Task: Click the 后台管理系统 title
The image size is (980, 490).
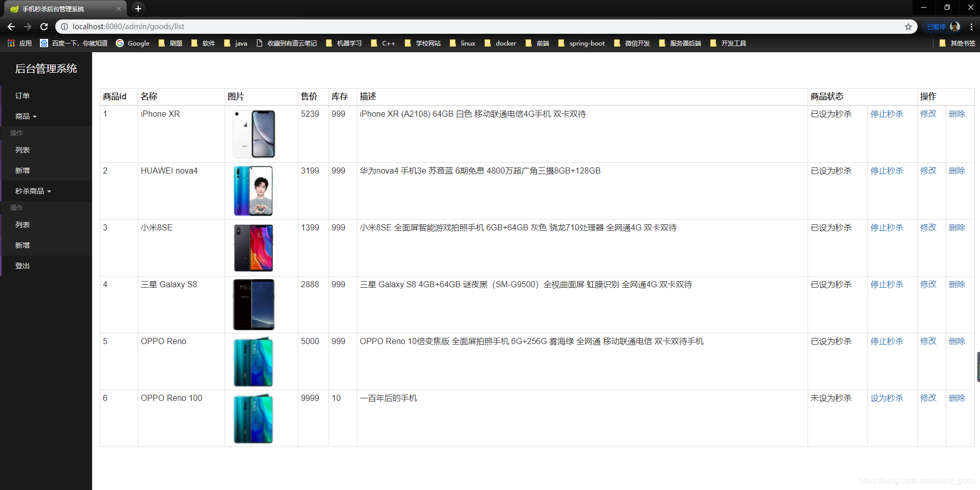Action: [46, 69]
